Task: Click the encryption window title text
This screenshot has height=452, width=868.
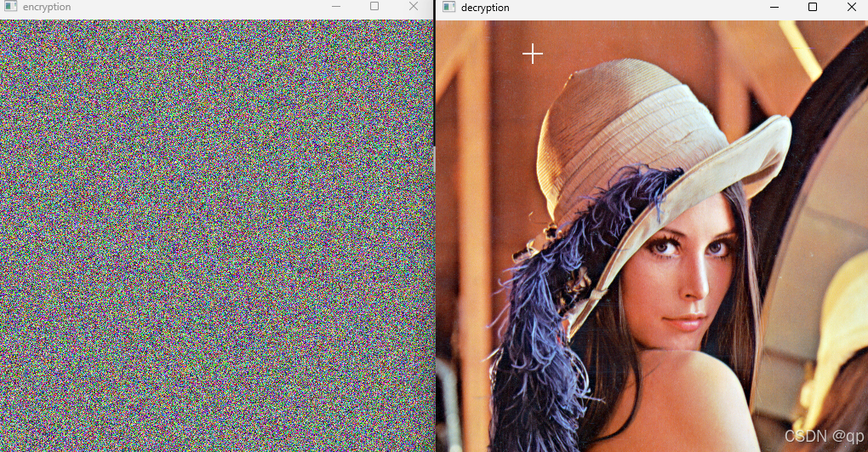Action: point(47,7)
